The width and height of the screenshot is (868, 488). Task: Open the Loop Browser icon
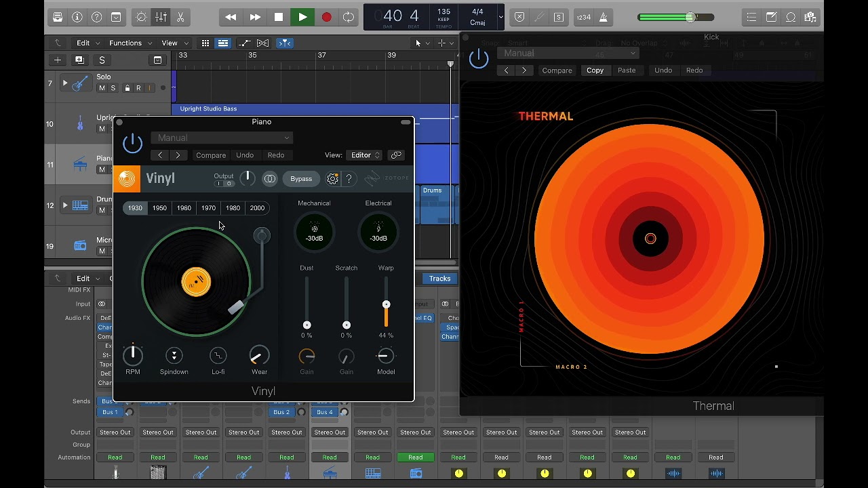pyautogui.click(x=791, y=17)
